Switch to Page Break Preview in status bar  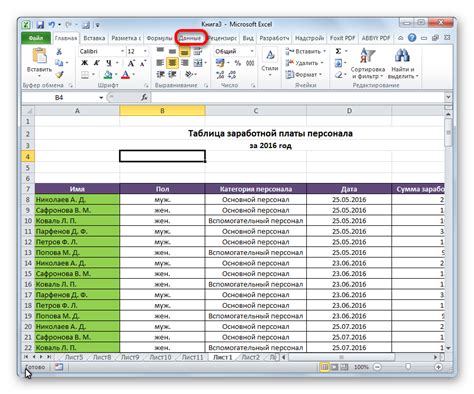(x=344, y=367)
